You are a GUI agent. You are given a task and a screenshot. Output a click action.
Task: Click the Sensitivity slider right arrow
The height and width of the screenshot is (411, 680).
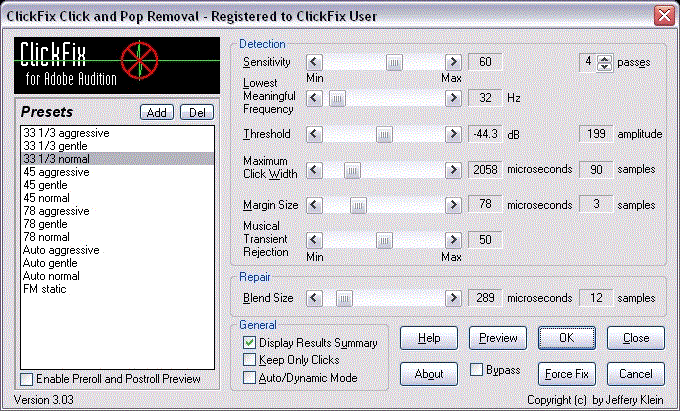(x=453, y=62)
